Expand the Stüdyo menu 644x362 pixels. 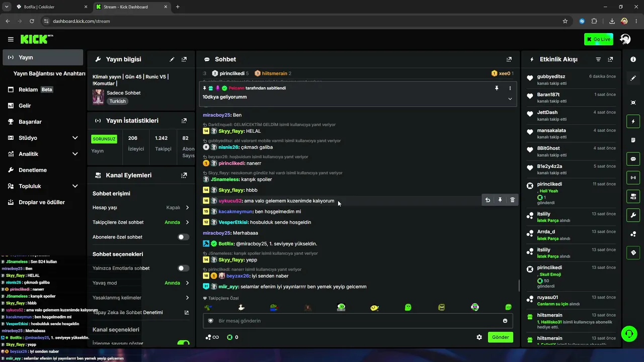75,138
